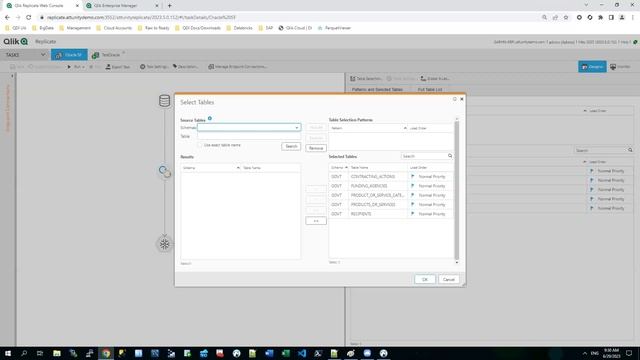This screenshot has width=640, height=360.
Task: Switch to Qlik Enterprise Manager browser tab
Action: click(121, 6)
